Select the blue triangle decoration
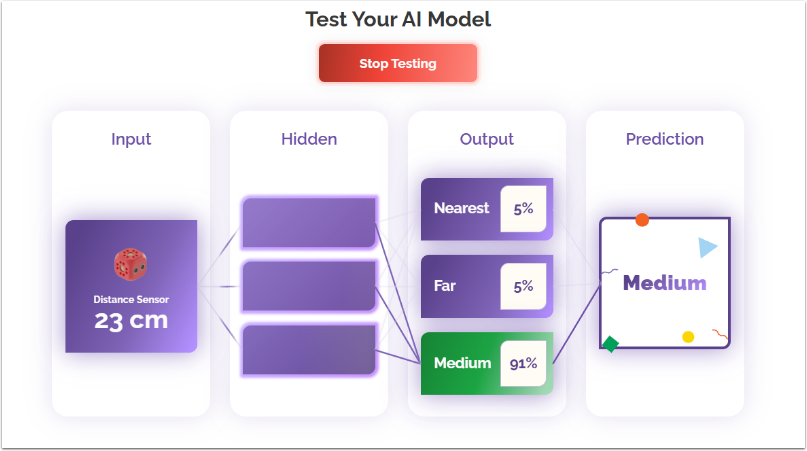The width and height of the screenshot is (807, 451). (708, 248)
